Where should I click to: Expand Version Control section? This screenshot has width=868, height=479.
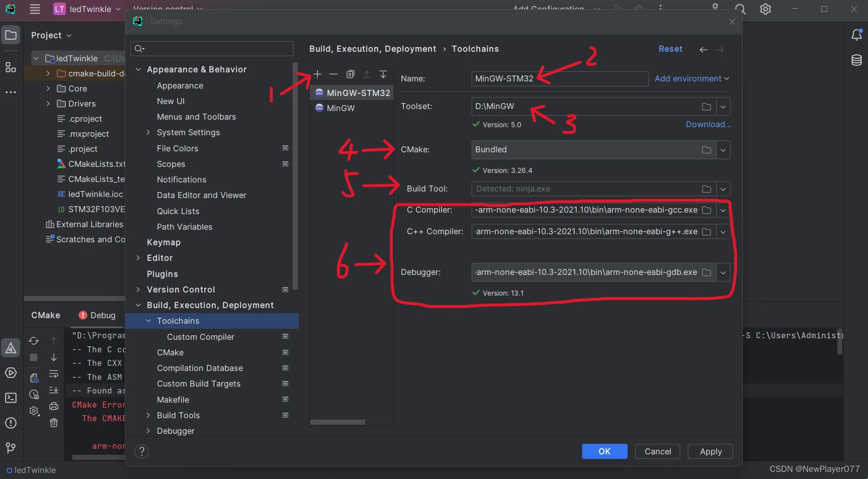pos(138,290)
